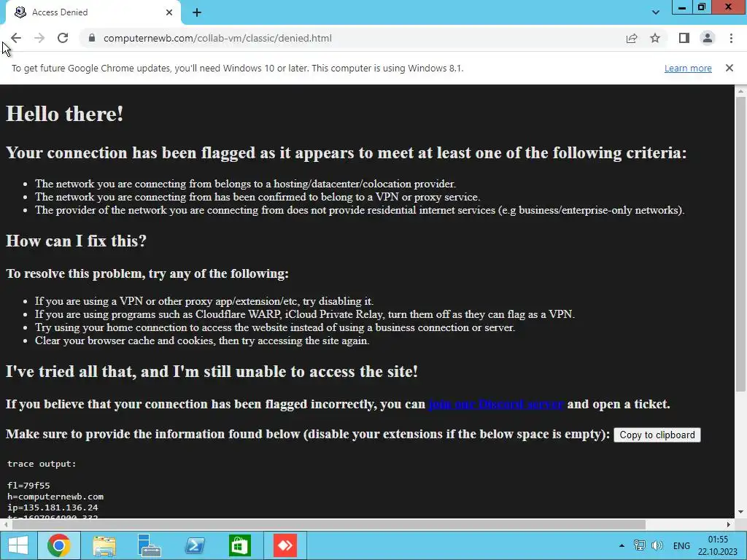Viewport: 747px width, 560px height.
Task: Open Chrome's three-dot menu
Action: point(731,38)
